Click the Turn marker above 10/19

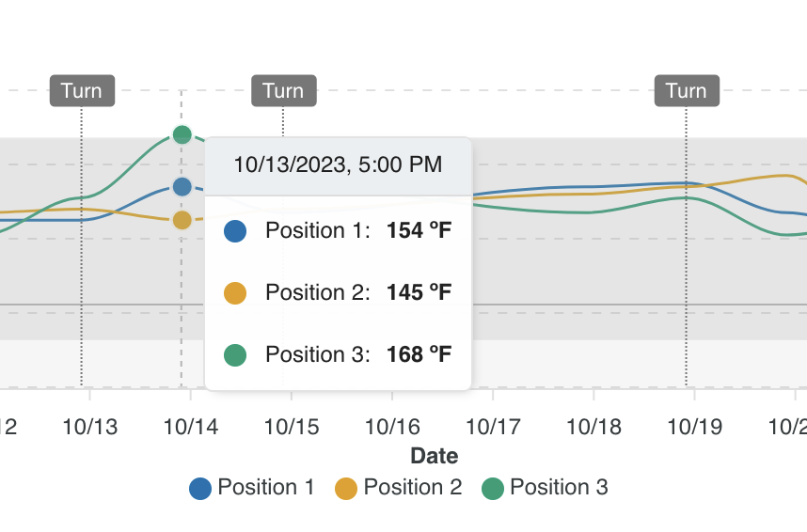(x=686, y=91)
